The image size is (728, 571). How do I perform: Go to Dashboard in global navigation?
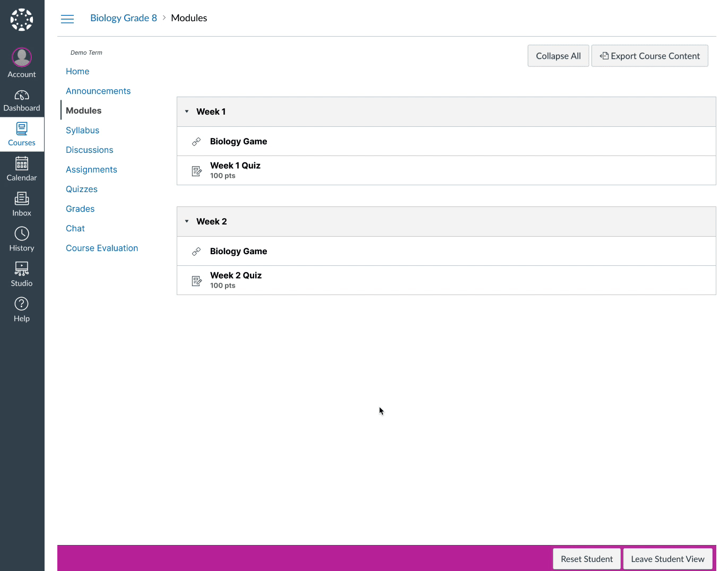pos(22,101)
